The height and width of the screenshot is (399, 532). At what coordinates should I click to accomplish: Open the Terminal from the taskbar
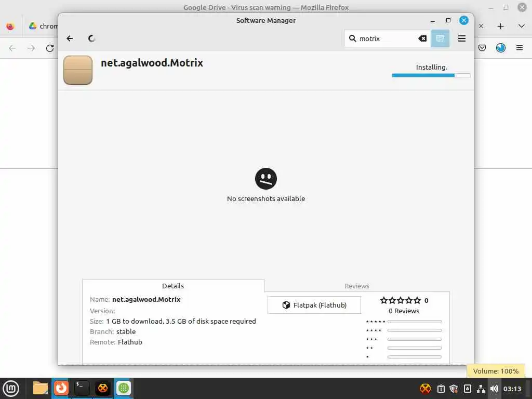82,388
